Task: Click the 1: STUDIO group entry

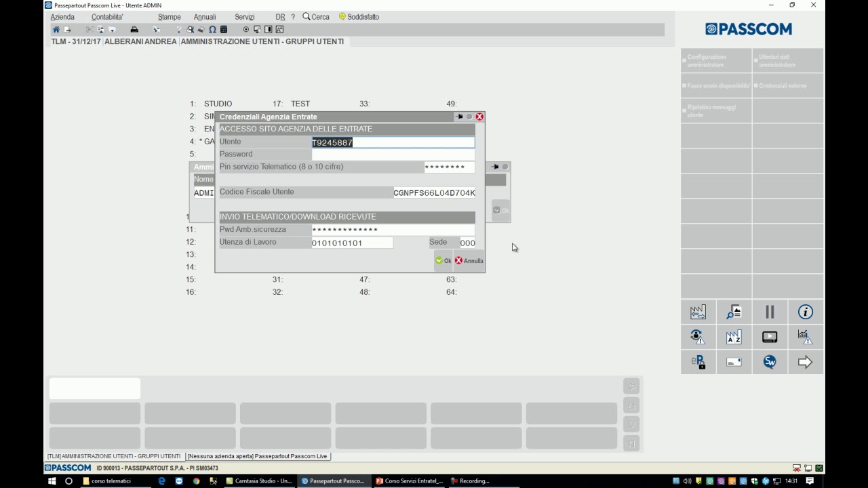Action: (211, 104)
